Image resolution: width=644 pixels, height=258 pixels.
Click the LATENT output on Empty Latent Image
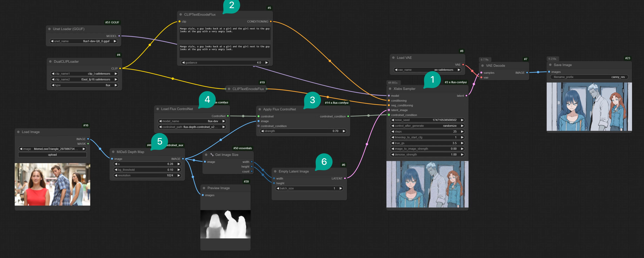(x=345, y=178)
